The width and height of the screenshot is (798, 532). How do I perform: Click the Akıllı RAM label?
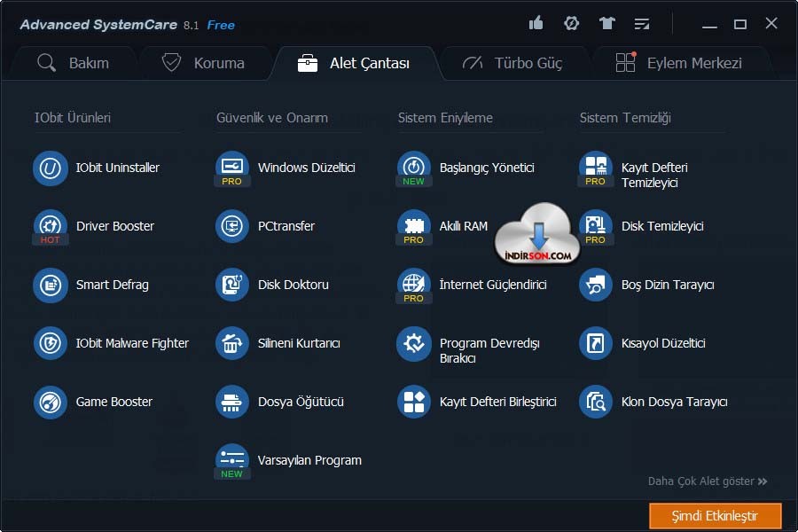coord(464,227)
